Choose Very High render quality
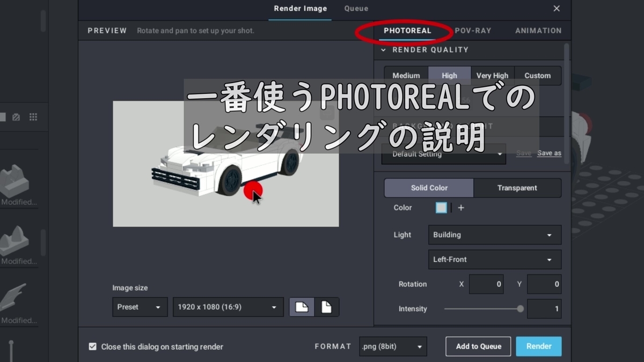 pos(492,76)
